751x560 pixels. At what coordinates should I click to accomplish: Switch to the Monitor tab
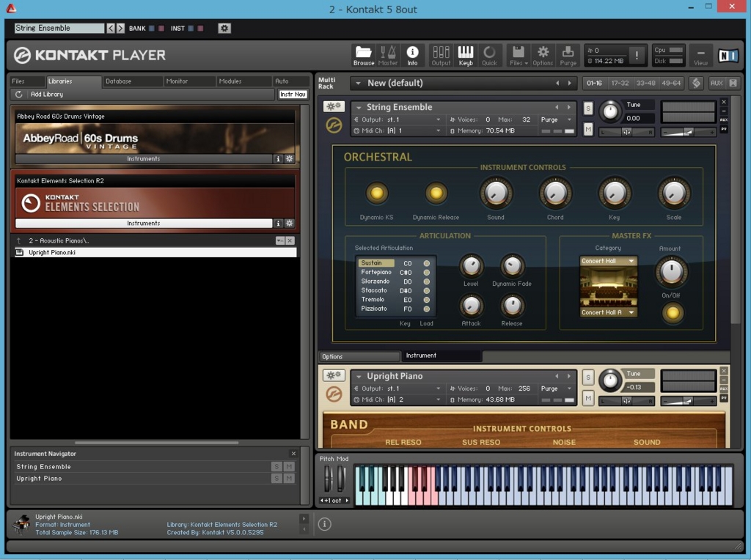coord(188,81)
